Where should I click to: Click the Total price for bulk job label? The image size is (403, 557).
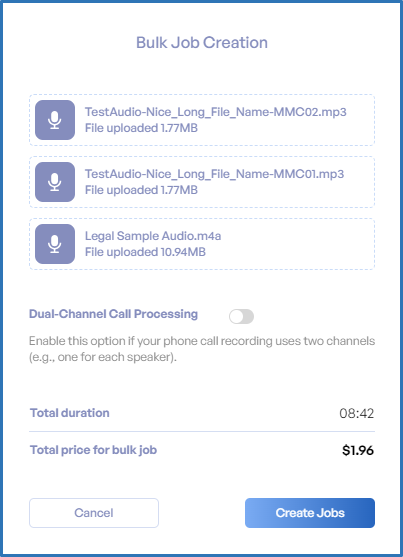(93, 450)
